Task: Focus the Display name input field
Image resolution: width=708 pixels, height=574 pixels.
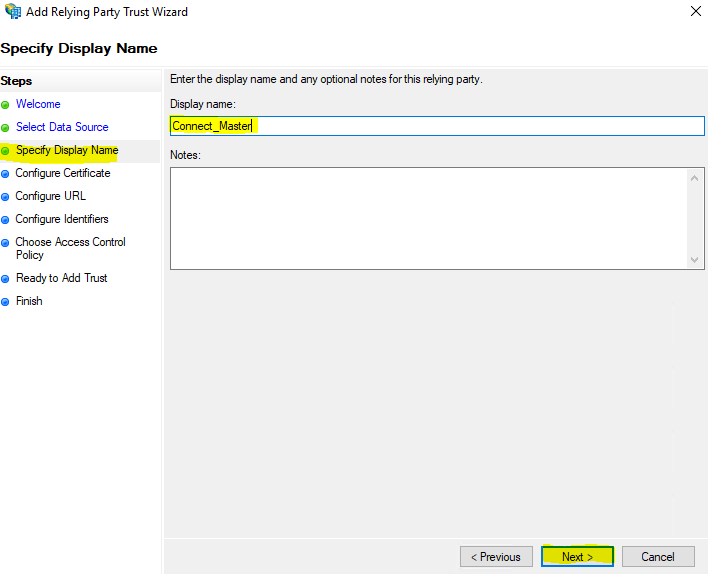Action: click(x=437, y=126)
